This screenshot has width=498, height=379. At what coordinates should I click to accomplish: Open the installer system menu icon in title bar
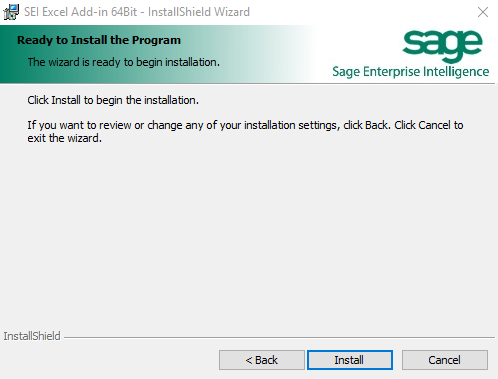[x=11, y=12]
